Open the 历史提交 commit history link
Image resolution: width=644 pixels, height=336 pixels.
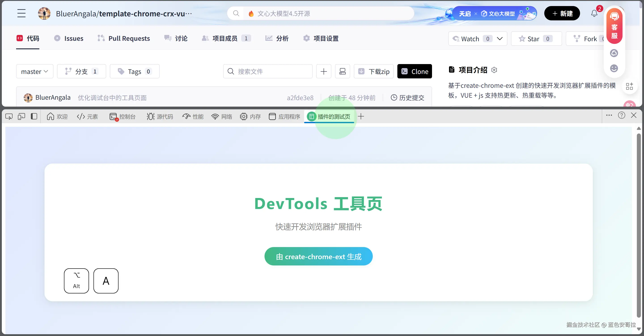click(407, 98)
